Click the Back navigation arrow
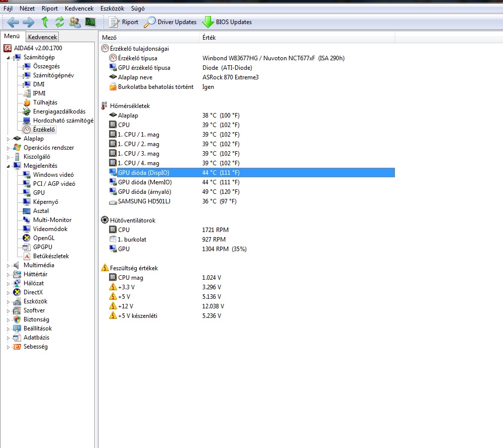503x448 pixels. (13, 22)
